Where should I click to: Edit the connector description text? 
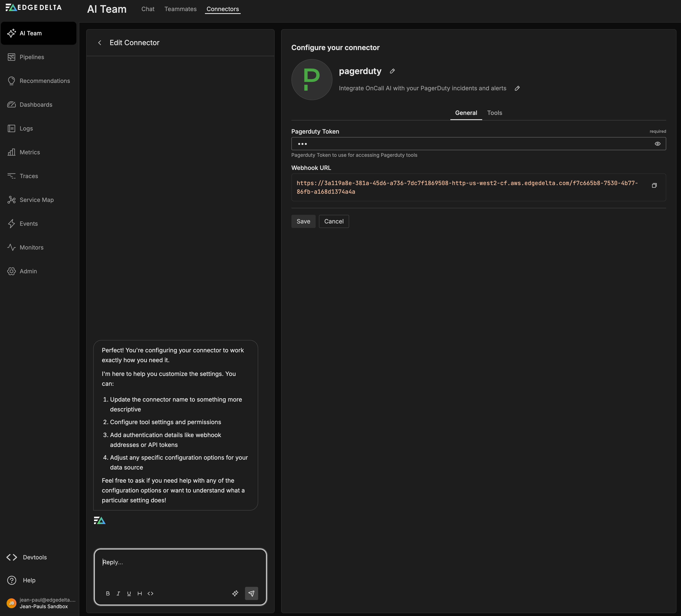(517, 88)
